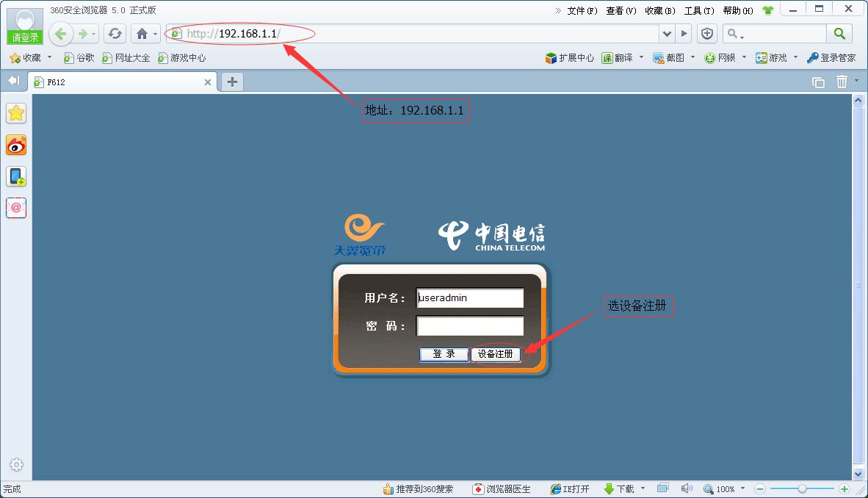Click the zoom slider handle

[x=802, y=489]
